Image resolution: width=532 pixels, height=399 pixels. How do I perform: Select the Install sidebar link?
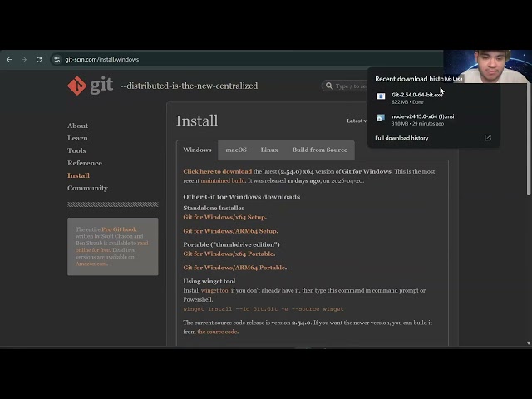(78, 175)
